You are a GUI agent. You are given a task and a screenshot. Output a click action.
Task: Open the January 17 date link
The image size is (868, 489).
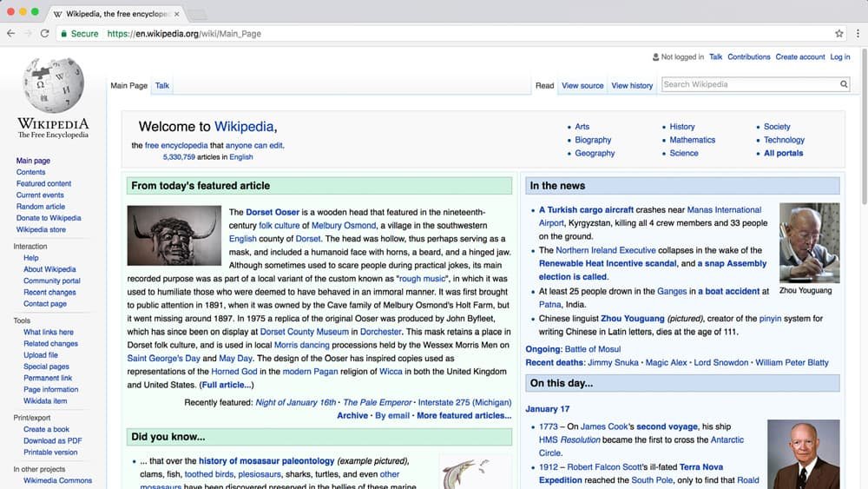(547, 409)
